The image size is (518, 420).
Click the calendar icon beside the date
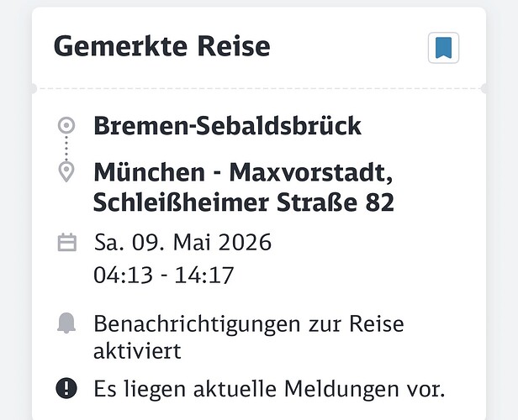point(66,244)
